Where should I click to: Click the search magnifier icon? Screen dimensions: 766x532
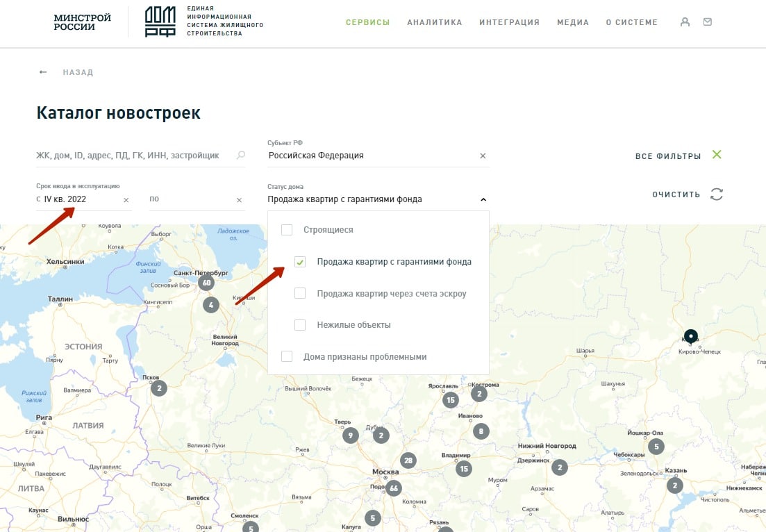point(241,156)
